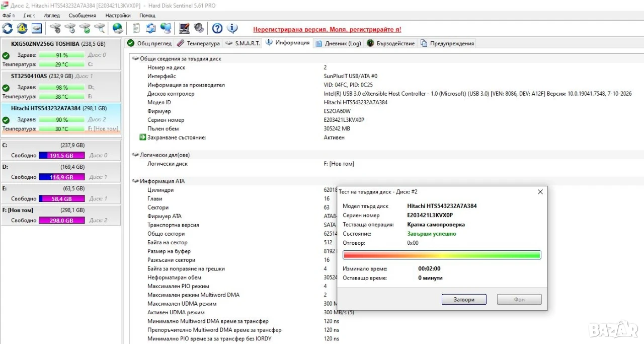The width and height of the screenshot is (644, 344).
Task: Click the TOSHIBA 91 % health bar
Action: [x=62, y=55]
